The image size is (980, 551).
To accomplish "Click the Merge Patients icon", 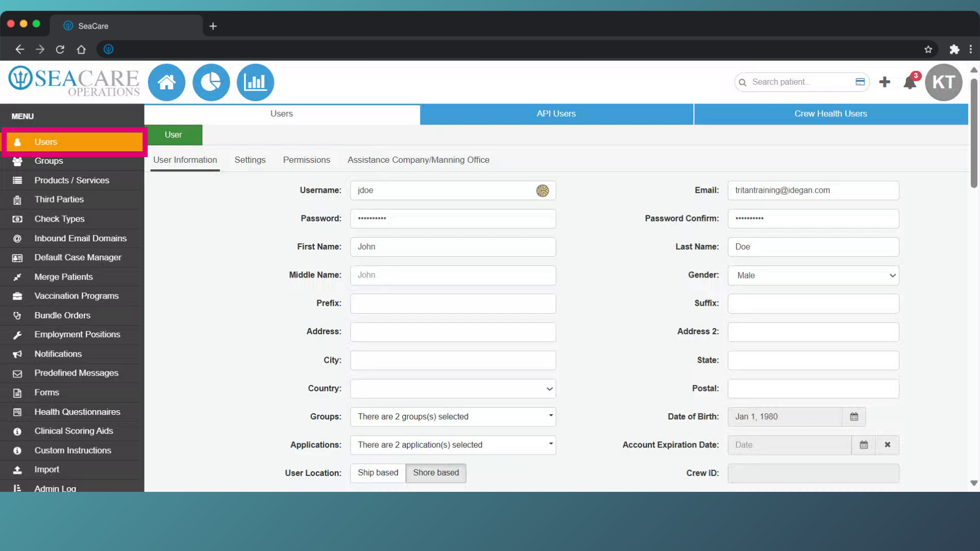I will click(17, 277).
